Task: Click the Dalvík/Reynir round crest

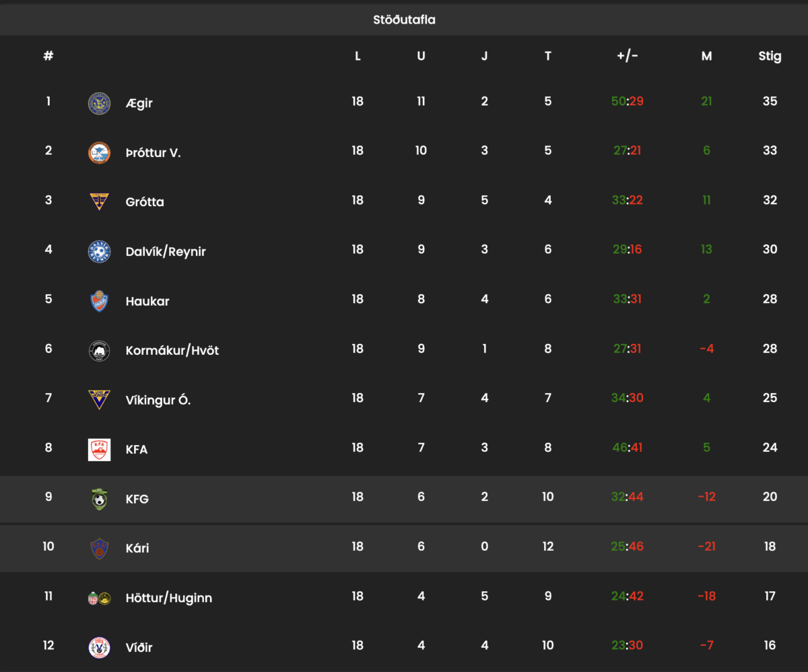Action: coord(100,251)
